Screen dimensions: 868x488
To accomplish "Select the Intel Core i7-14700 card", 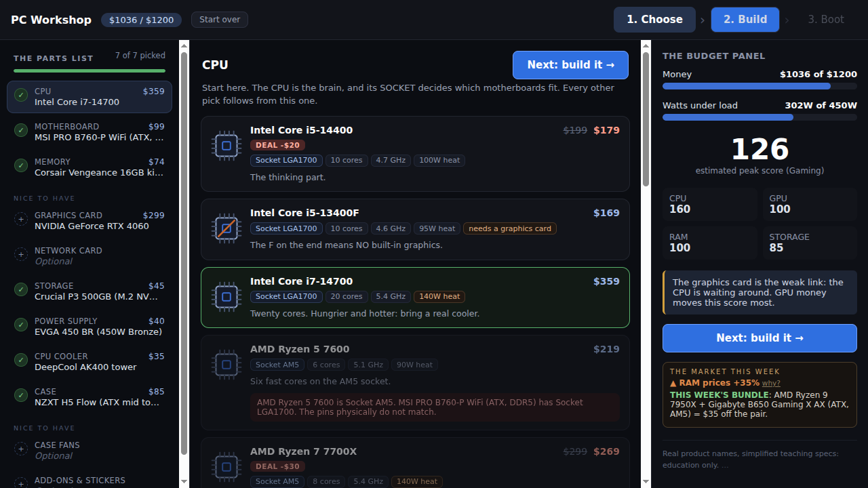I will [415, 298].
